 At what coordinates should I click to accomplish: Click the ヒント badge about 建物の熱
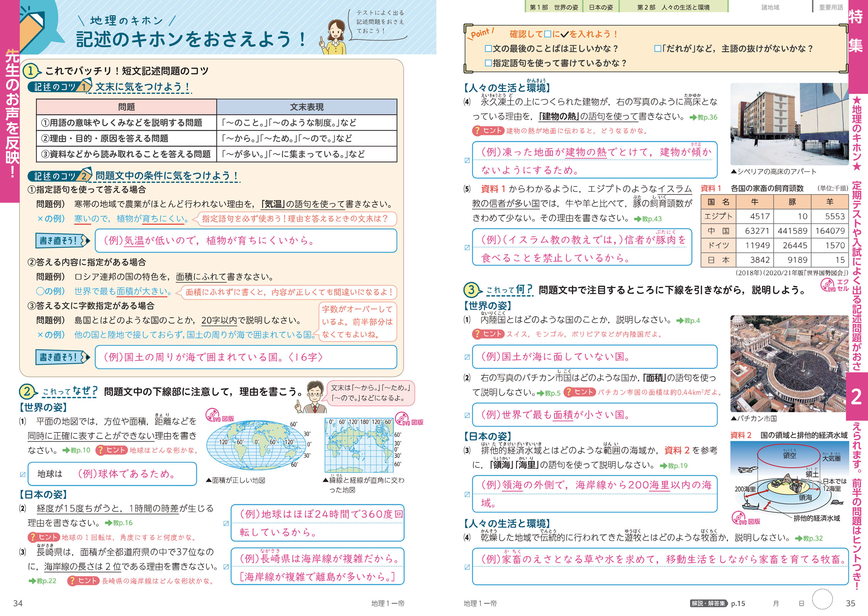[x=488, y=131]
